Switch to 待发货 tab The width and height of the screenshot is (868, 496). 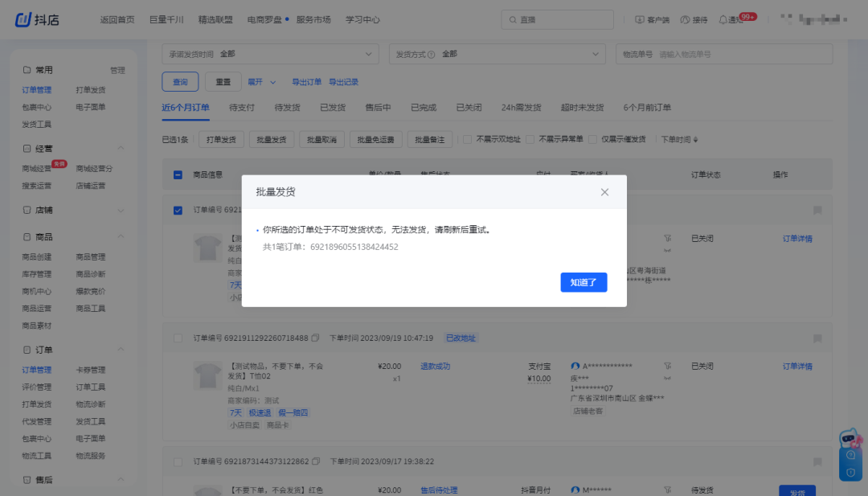287,108
